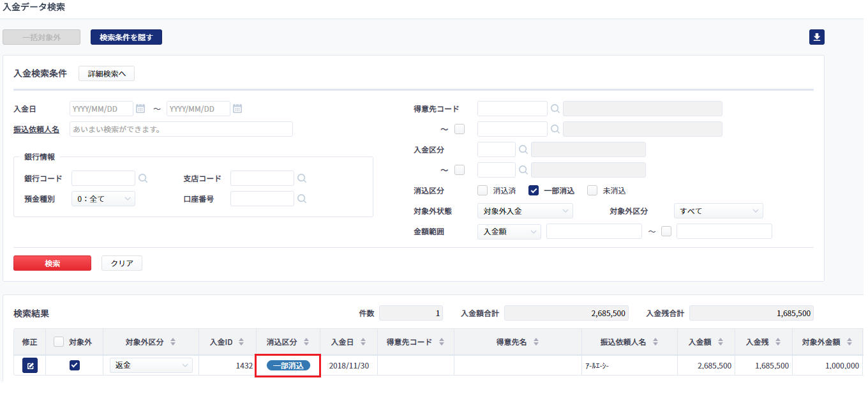Click search icon beside 支店コード
Viewport: 868px width, 403px height.
tap(302, 178)
